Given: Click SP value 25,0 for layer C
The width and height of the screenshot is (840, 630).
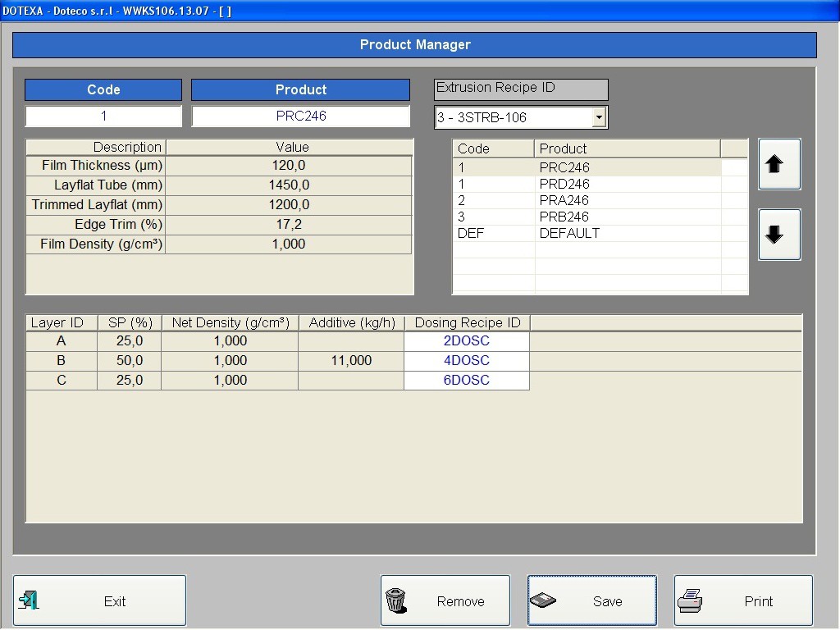Looking at the screenshot, I should (x=129, y=381).
